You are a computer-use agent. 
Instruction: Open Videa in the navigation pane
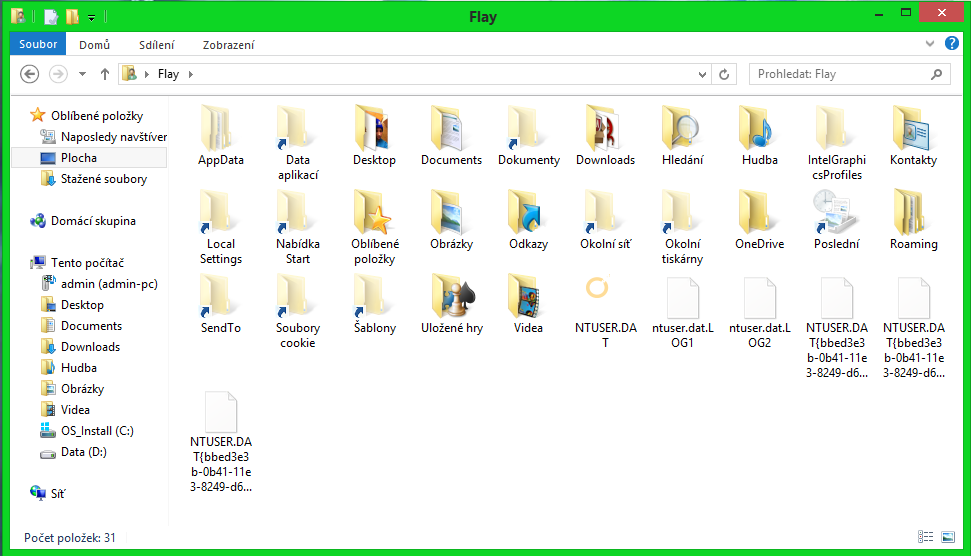click(65, 410)
